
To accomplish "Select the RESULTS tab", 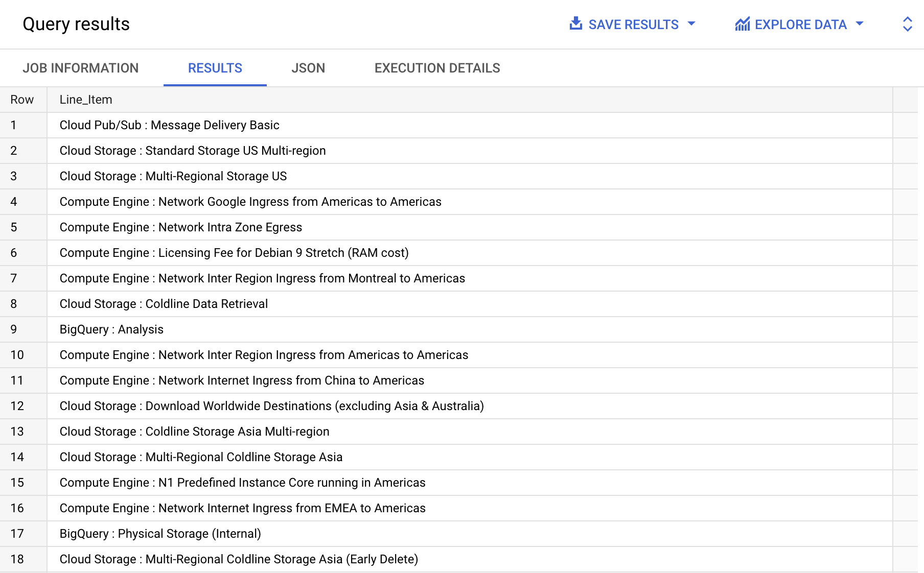I will (x=215, y=68).
